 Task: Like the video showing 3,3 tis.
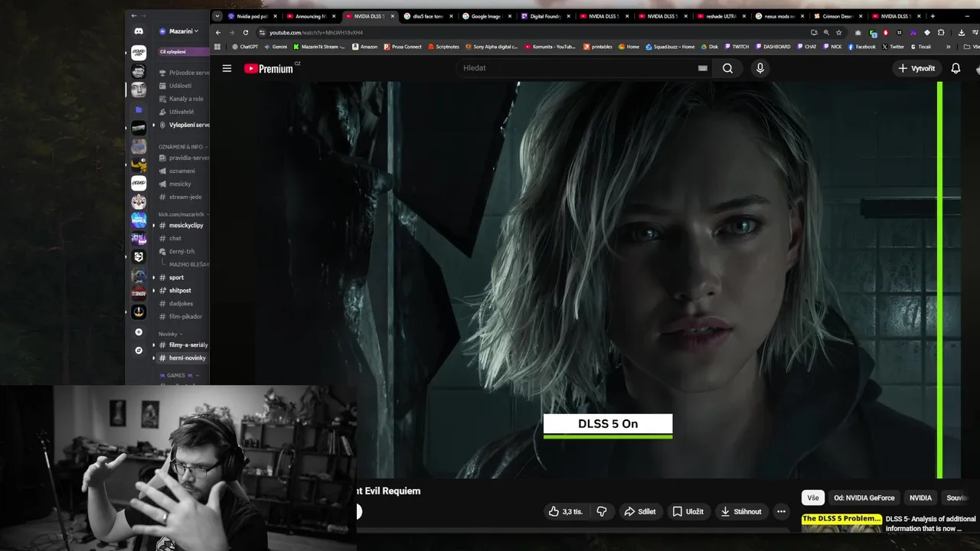tap(566, 511)
